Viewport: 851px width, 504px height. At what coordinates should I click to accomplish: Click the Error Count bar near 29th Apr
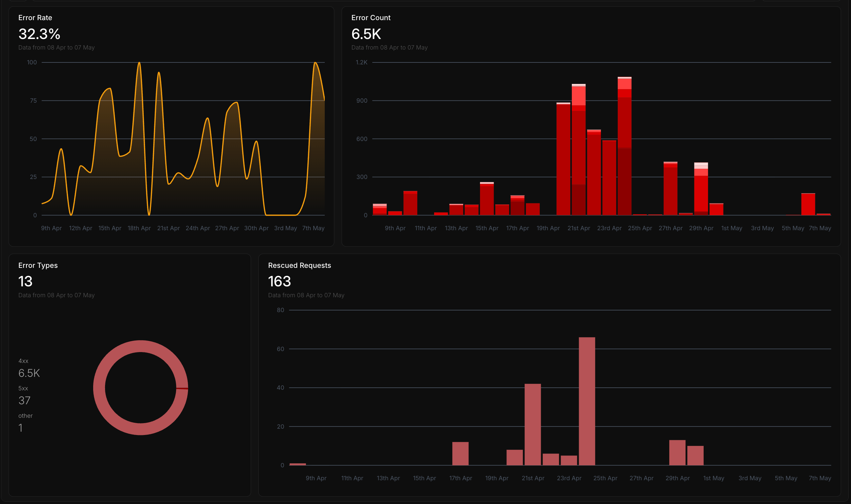tap(701, 189)
